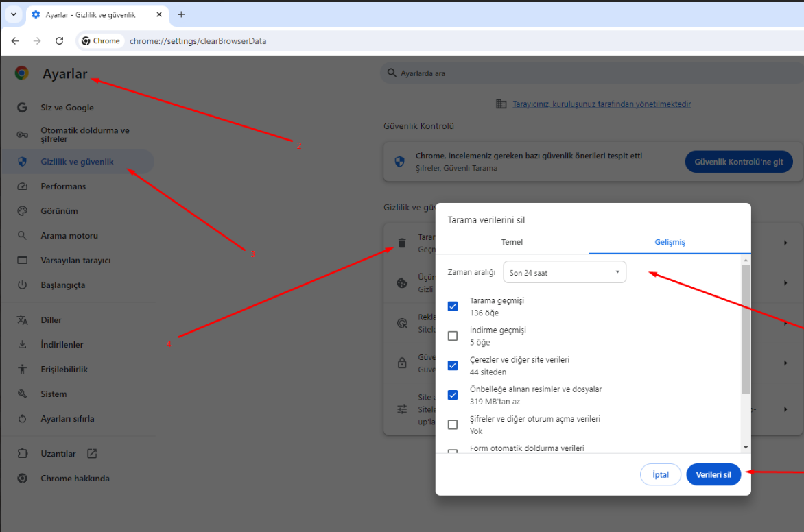Click the Performans gauge icon in sidebar
This screenshot has width=804, height=532.
pyautogui.click(x=22, y=186)
